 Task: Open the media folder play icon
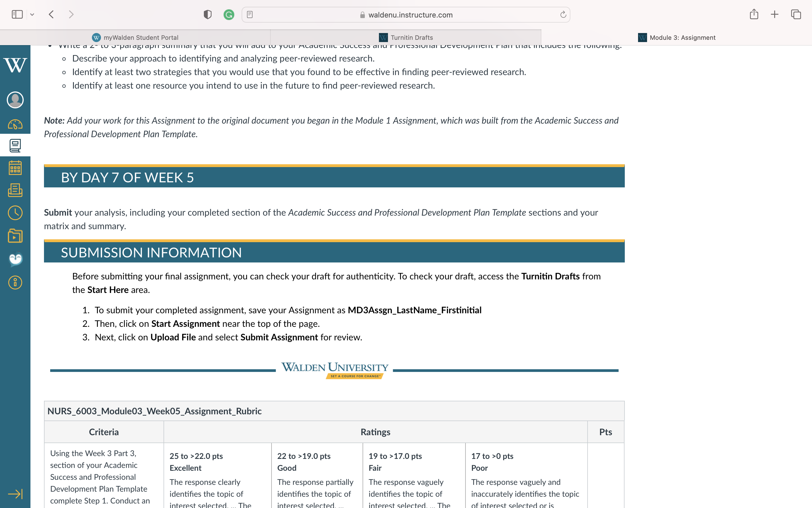(15, 236)
